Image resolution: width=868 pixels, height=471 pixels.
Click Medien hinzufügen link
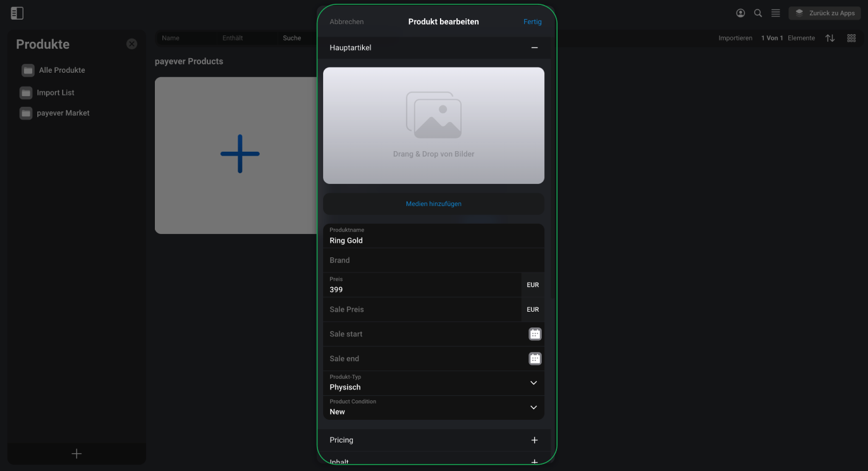point(434,204)
